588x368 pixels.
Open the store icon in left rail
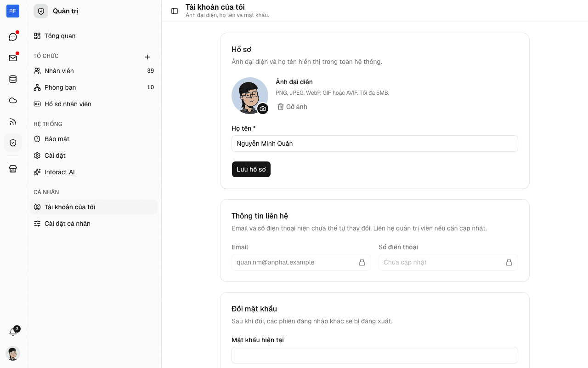13,169
